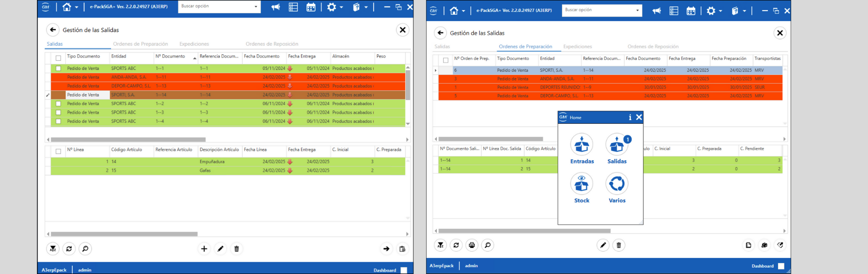The image size is (868, 274).
Task: Switch to Ordenes de Reposición tab in left window
Action: pos(272,44)
